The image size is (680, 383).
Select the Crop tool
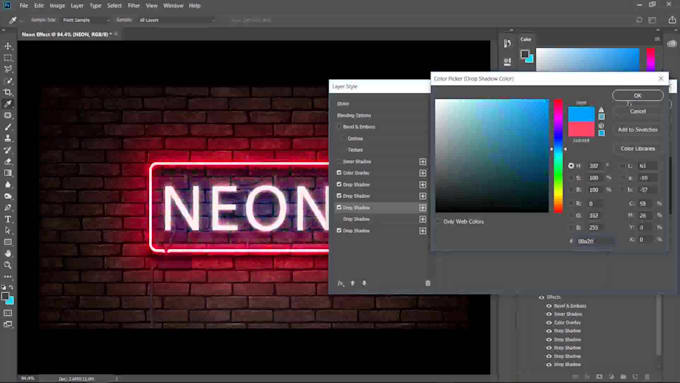[8, 92]
